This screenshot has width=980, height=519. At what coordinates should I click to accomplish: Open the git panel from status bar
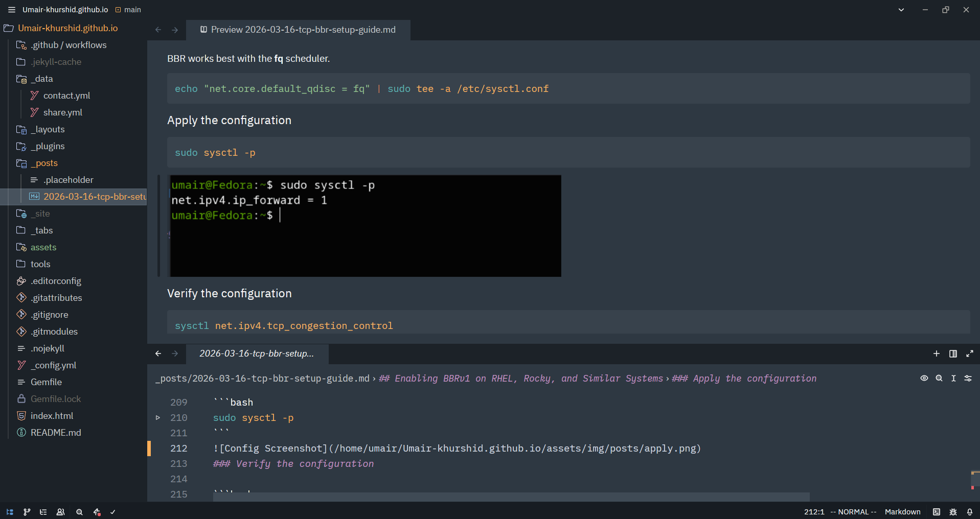coord(27,512)
